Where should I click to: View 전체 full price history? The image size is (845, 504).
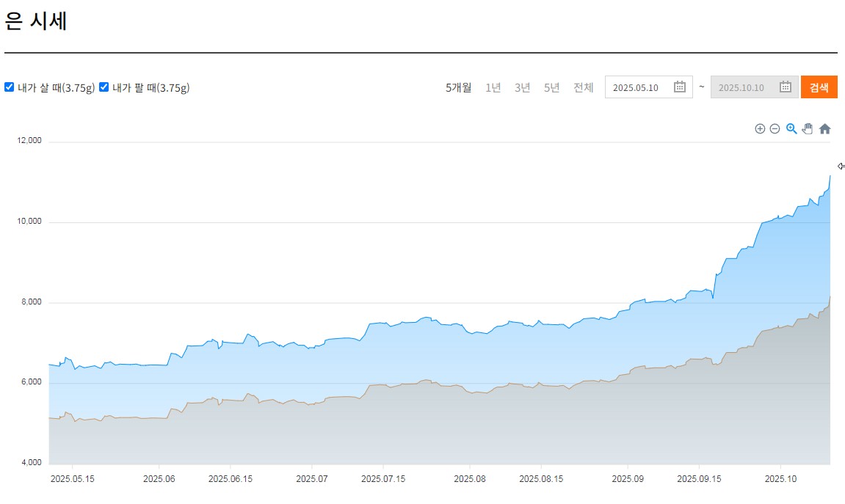click(x=584, y=88)
